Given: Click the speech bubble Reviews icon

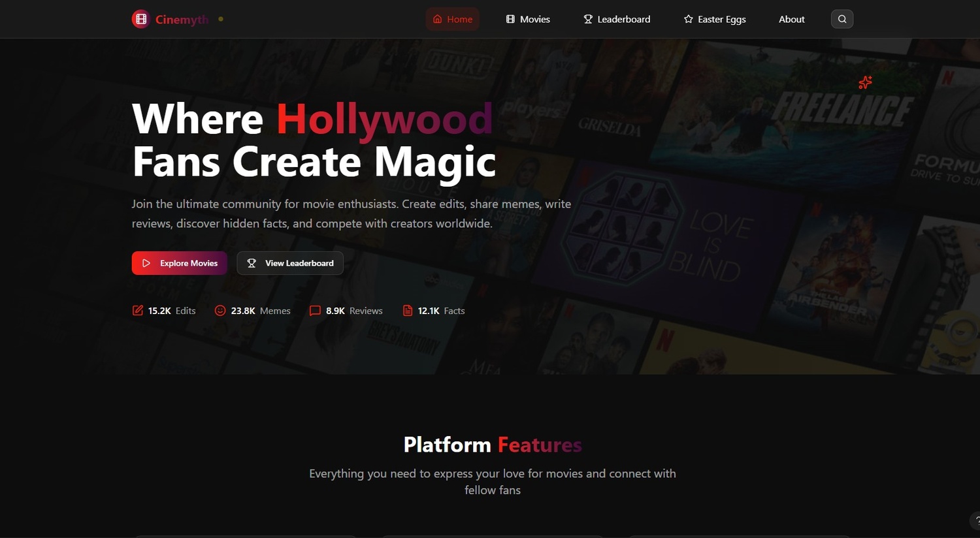Looking at the screenshot, I should point(315,311).
